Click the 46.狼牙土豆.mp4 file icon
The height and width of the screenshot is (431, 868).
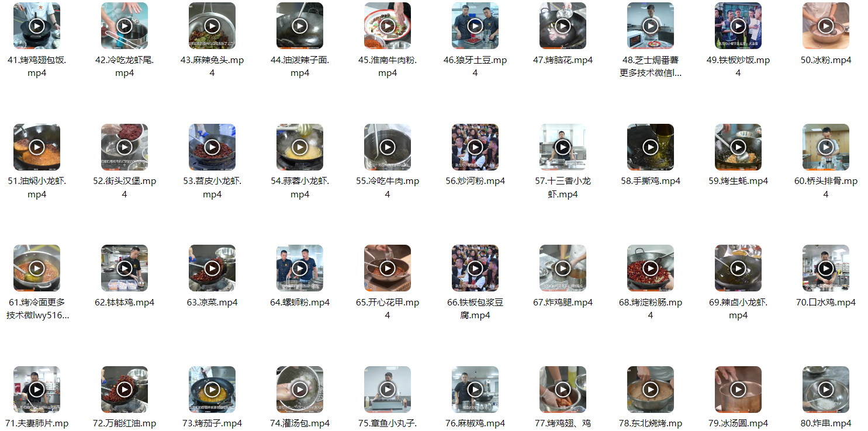[x=475, y=26]
